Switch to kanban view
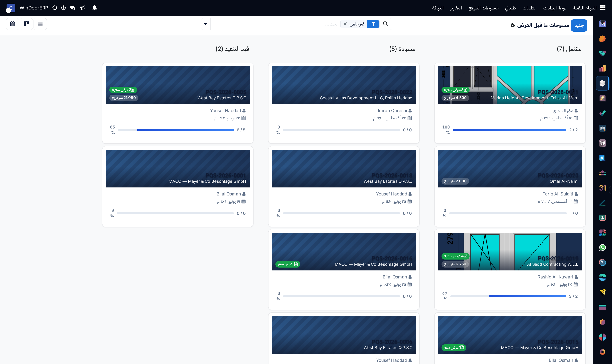Screen dimensions: 612x364 click(26, 24)
